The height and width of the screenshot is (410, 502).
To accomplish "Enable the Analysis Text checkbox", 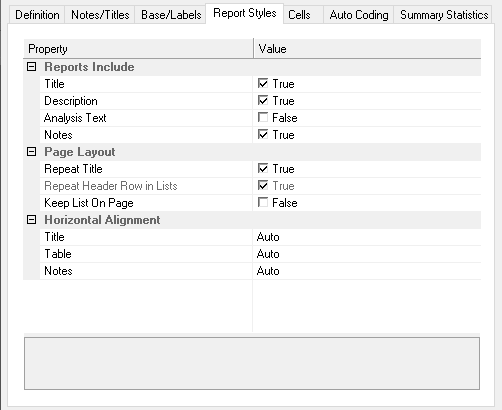I will coord(263,117).
